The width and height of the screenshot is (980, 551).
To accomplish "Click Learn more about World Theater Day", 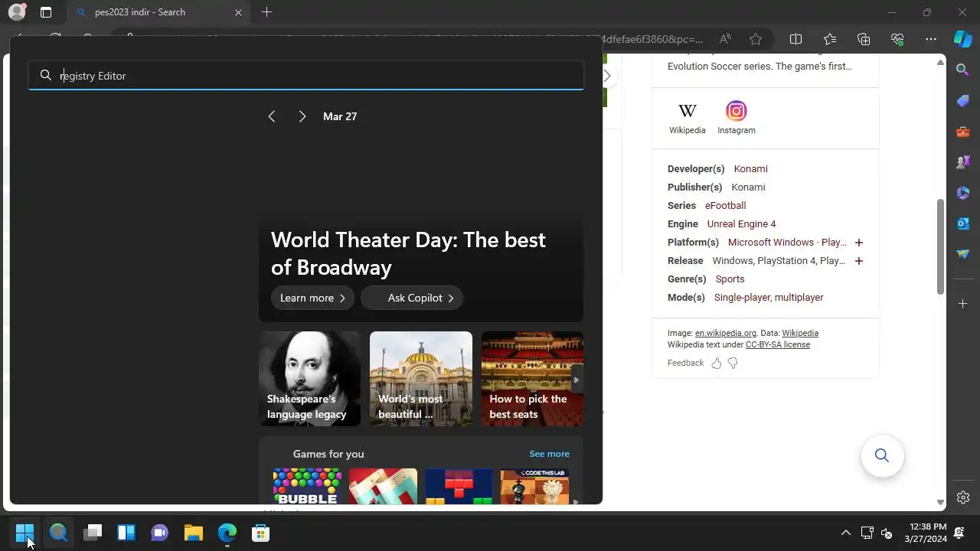I will [x=312, y=298].
